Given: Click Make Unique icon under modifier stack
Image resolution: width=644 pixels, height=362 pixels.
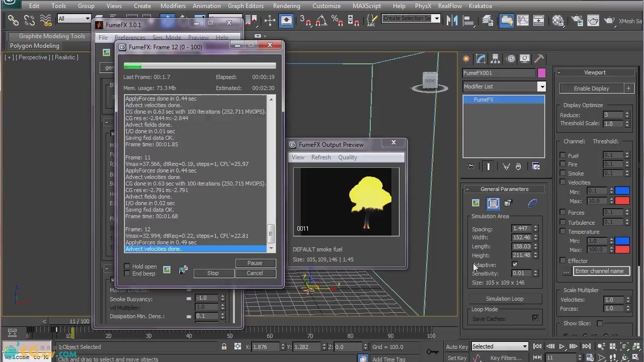Looking at the screenshot, I should click(506, 166).
